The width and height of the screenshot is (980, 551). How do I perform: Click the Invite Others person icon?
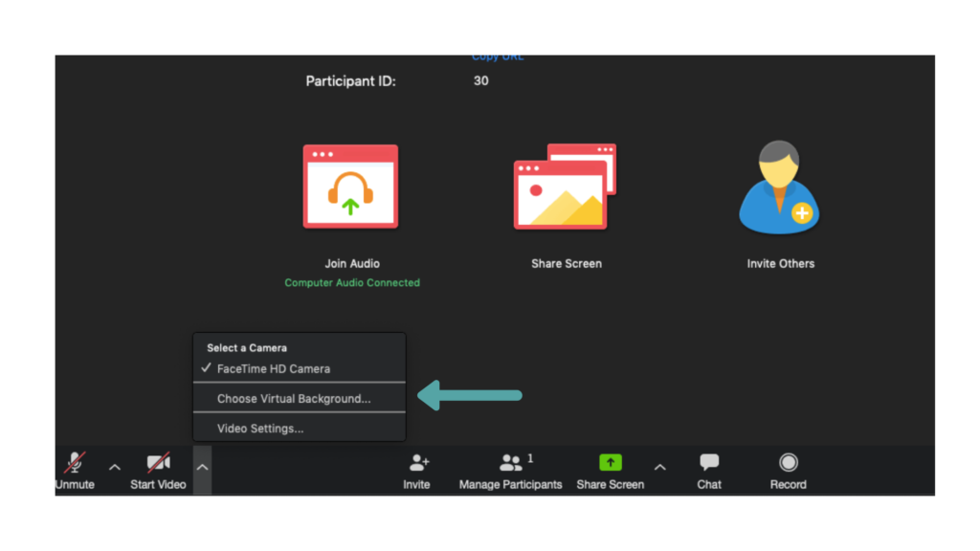(x=780, y=188)
